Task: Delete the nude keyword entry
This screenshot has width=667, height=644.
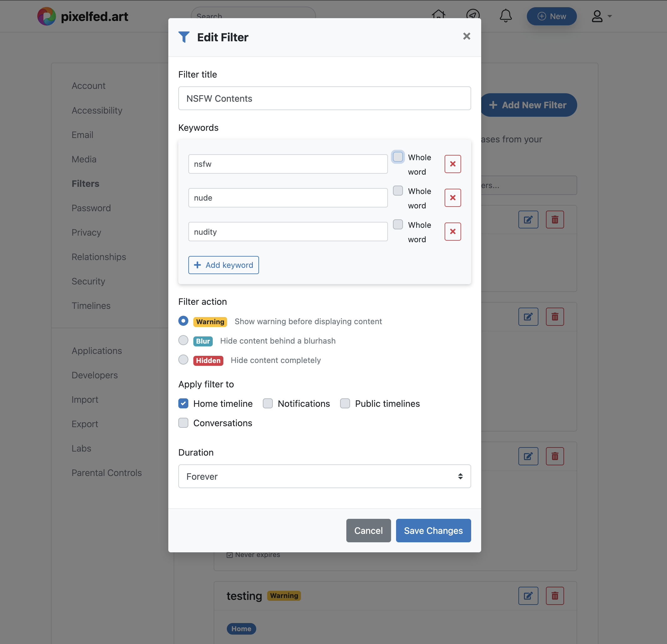Action: 452,198
